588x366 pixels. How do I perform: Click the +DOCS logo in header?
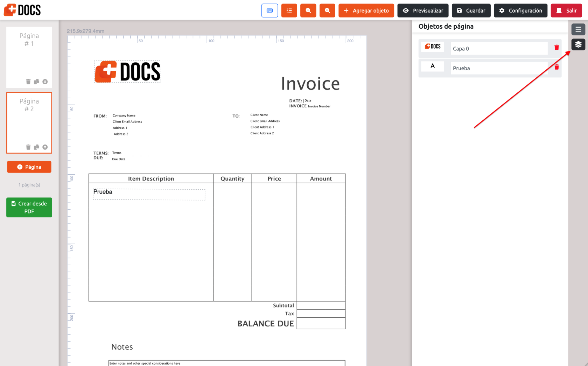coord(22,10)
